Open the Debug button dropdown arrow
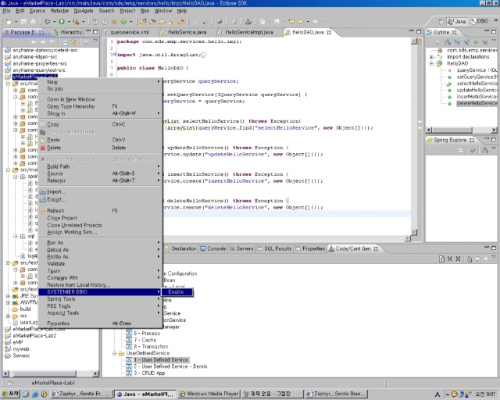Screen dimensions: 500x400 pyautogui.click(x=54, y=22)
